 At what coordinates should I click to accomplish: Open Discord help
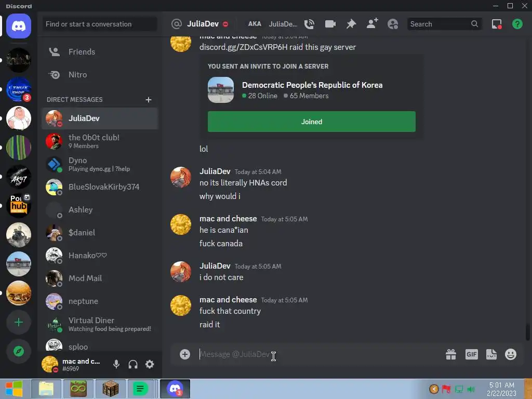click(x=517, y=24)
